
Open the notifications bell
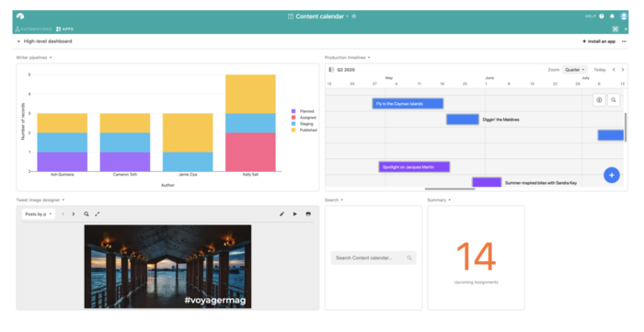612,17
